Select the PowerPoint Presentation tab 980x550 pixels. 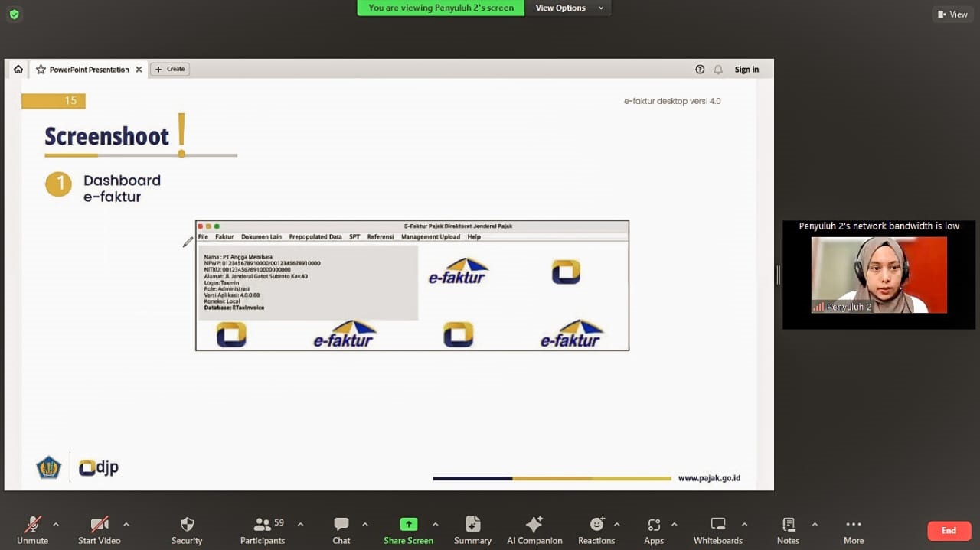(89, 70)
